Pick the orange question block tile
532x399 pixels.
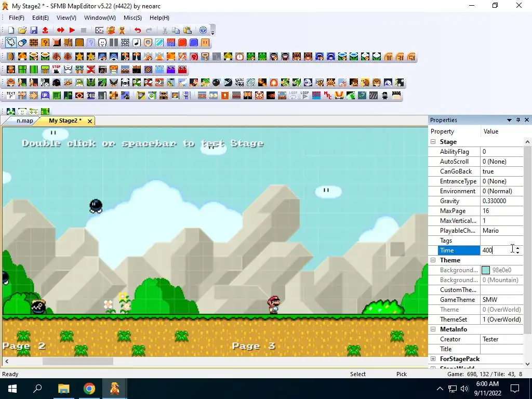(45, 43)
